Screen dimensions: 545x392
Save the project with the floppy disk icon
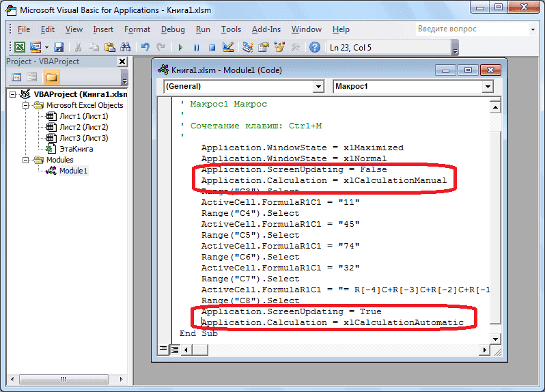pyautogui.click(x=59, y=47)
